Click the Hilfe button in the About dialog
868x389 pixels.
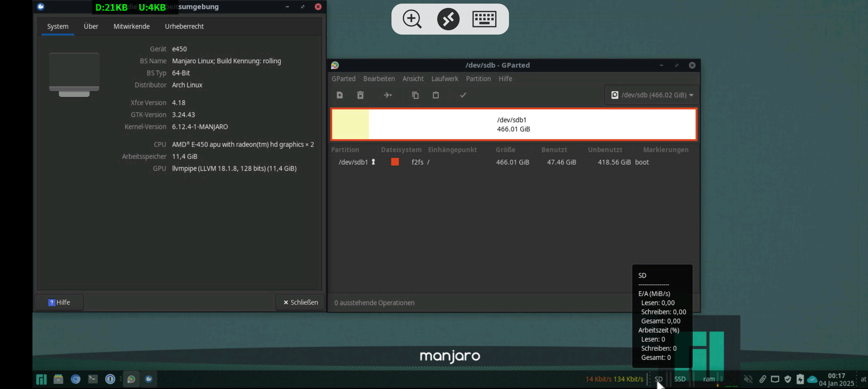[59, 302]
